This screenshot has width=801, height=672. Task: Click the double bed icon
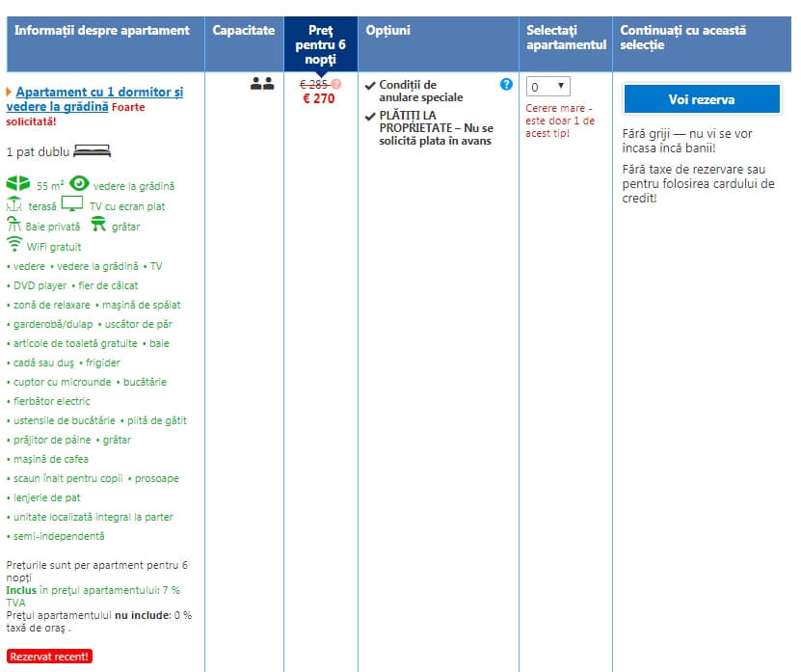click(x=97, y=151)
